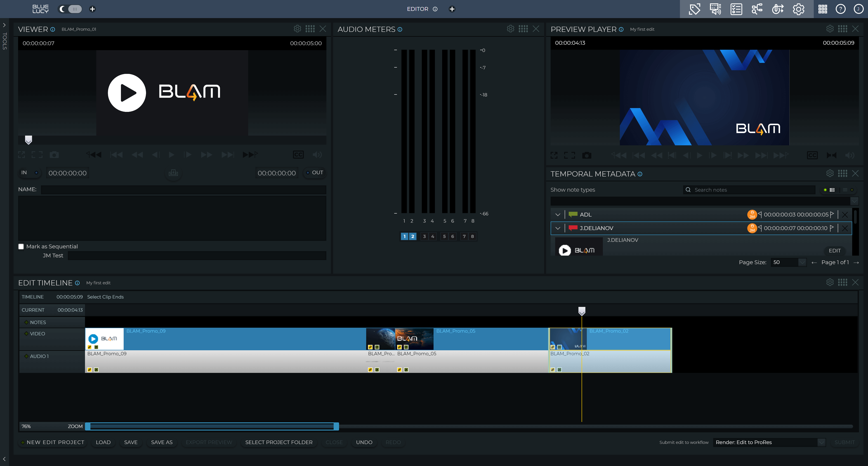
Task: Toggle audio channel 1 button
Action: click(x=404, y=237)
